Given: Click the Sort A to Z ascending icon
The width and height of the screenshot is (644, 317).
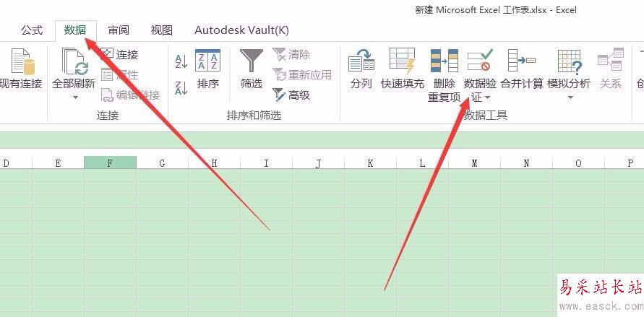Looking at the screenshot, I should (x=181, y=61).
